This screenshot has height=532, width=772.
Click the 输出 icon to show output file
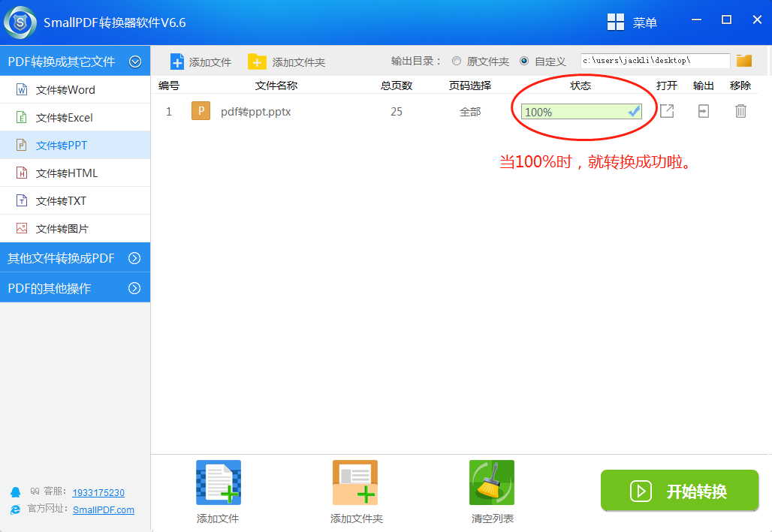(704, 110)
